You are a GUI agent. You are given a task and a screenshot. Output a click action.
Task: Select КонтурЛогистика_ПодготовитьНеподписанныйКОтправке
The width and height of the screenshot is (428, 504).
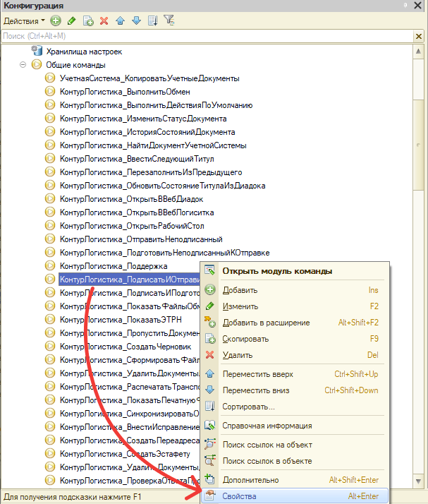click(x=165, y=253)
